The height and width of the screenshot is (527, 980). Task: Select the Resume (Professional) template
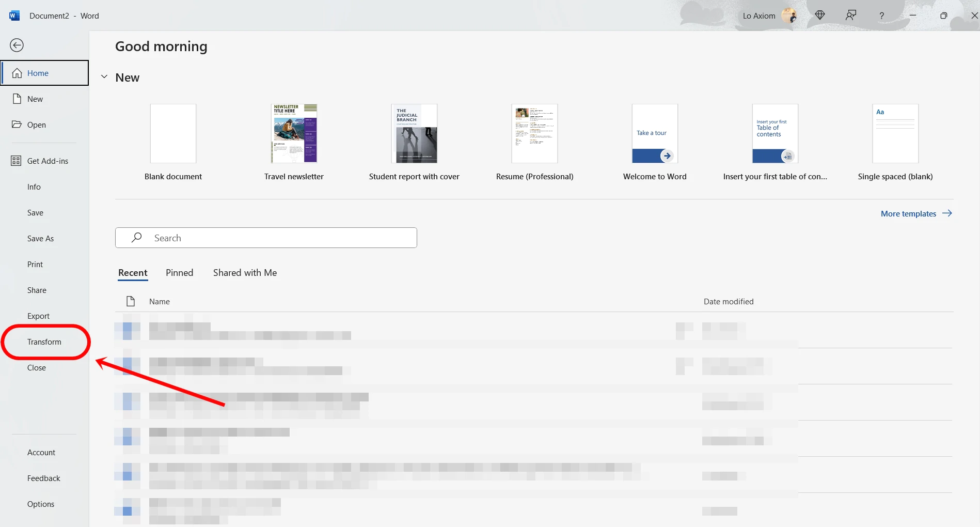point(534,143)
